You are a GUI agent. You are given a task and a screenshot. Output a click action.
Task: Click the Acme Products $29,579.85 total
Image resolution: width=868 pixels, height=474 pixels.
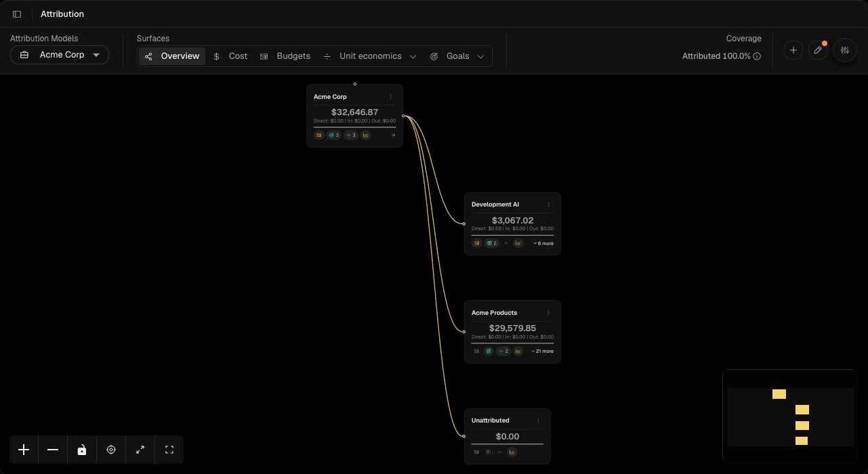coord(512,328)
